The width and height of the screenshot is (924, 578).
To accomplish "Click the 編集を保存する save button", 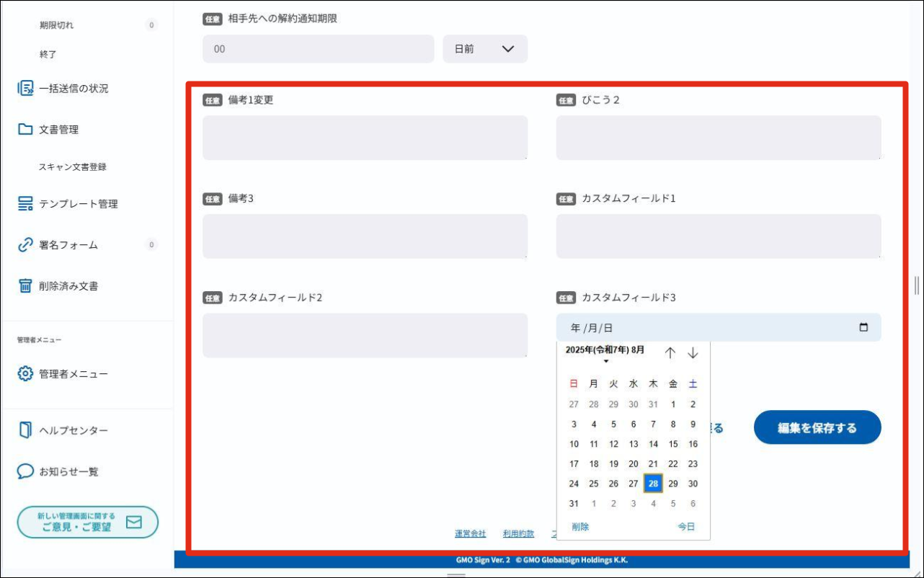I will pos(817,427).
